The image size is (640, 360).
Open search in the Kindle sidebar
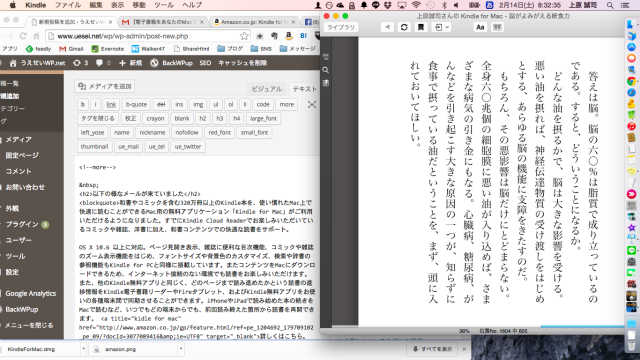326,70
